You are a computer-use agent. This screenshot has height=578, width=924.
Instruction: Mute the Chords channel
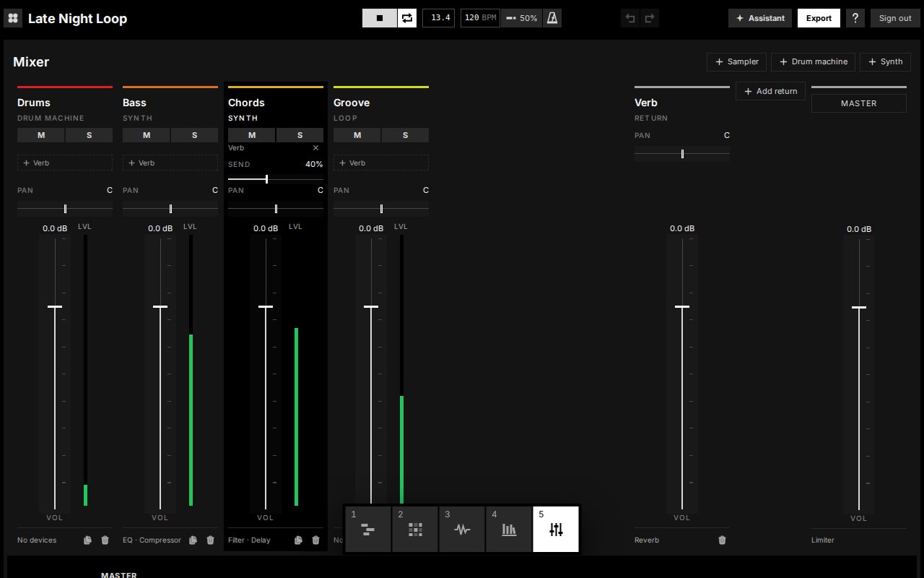coord(252,135)
